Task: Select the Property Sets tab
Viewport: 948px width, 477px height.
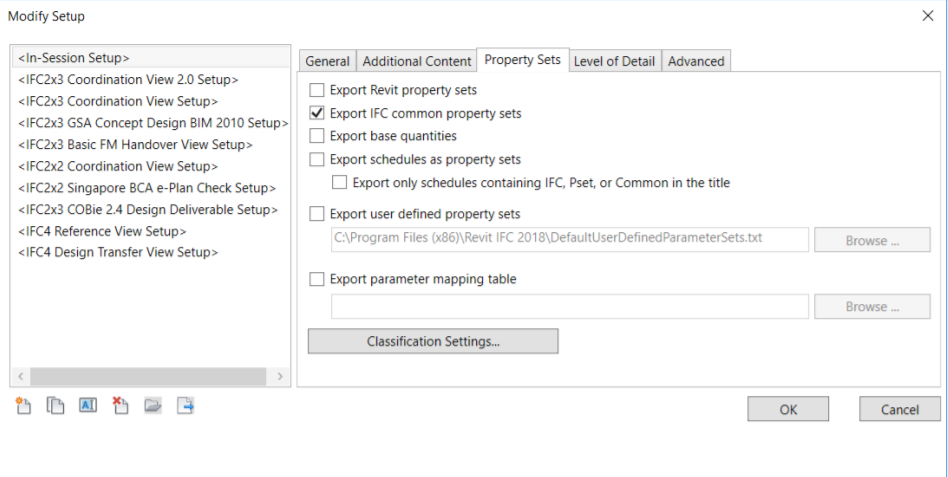Action: tap(522, 60)
